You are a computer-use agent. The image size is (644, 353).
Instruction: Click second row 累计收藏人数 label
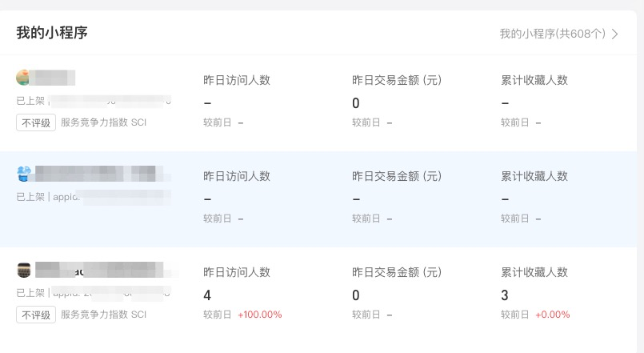pos(534,176)
